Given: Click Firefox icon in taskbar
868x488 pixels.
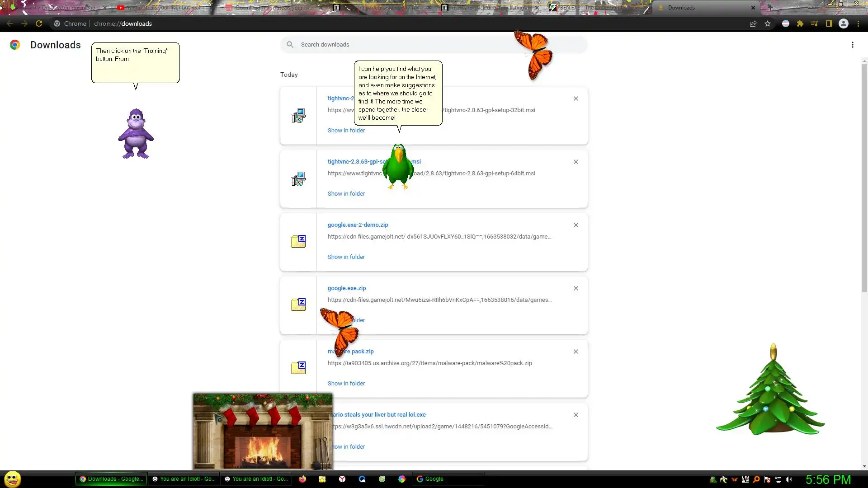Looking at the screenshot, I should pos(302,479).
